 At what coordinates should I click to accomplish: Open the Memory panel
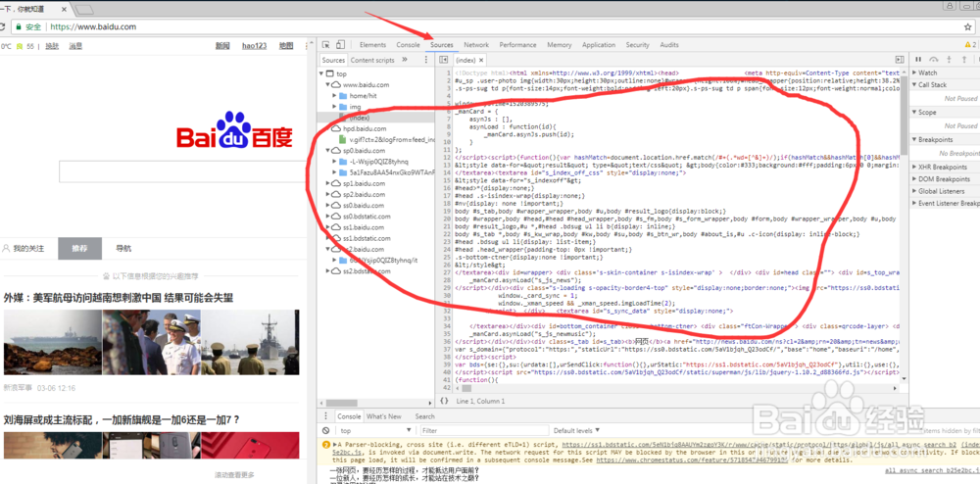(x=560, y=45)
